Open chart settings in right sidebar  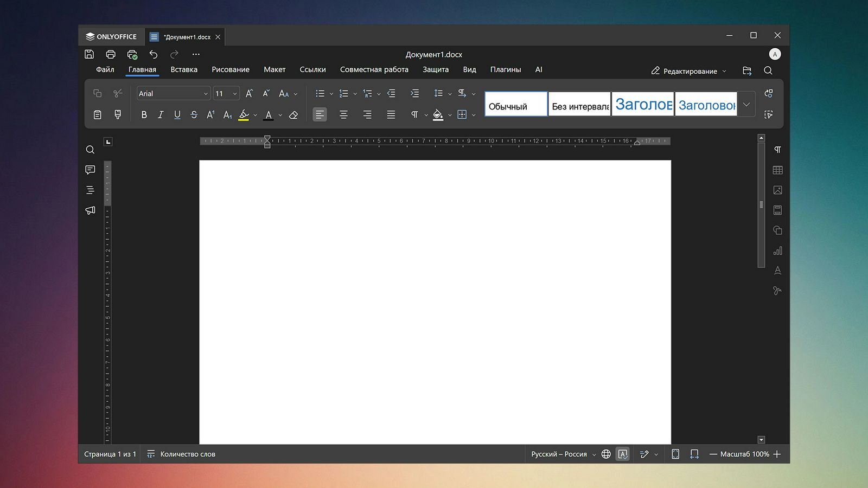(777, 251)
